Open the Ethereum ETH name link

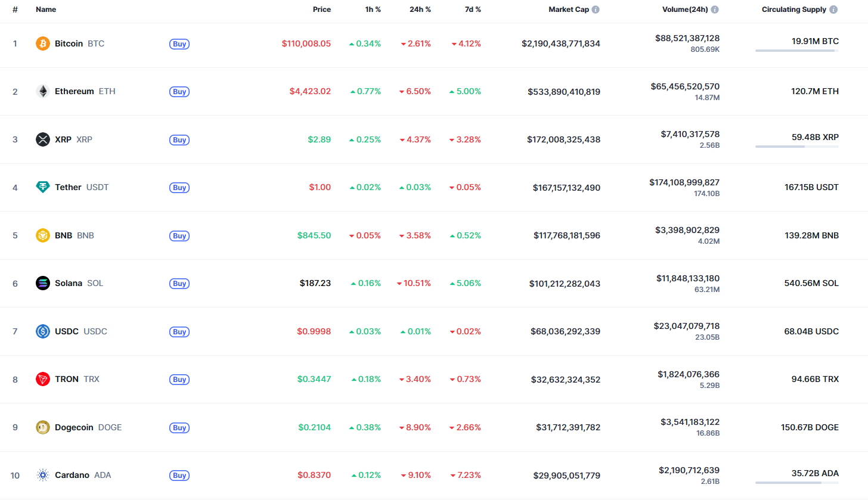click(85, 91)
